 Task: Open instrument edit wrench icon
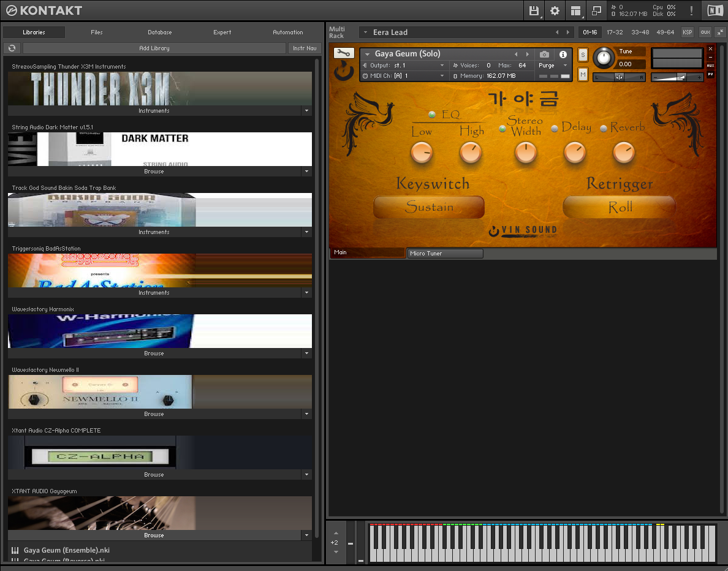click(x=344, y=53)
